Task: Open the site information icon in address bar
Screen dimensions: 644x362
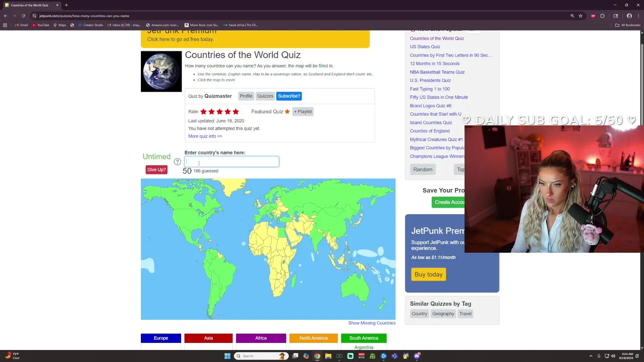Action: (34, 16)
